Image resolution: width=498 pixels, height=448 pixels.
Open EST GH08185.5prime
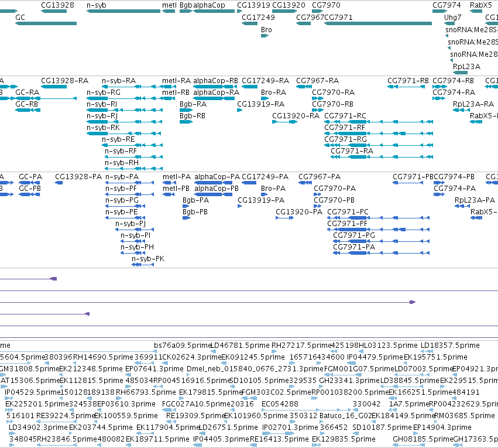click(x=423, y=439)
